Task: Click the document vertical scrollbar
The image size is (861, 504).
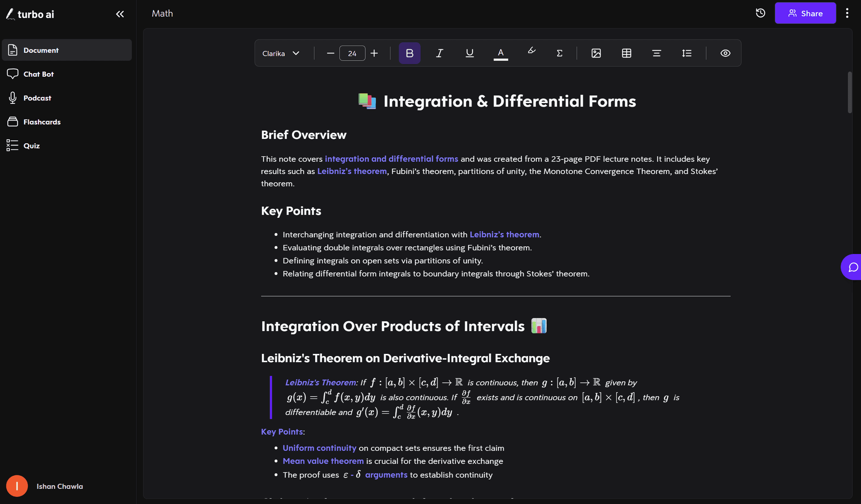Action: [849, 92]
